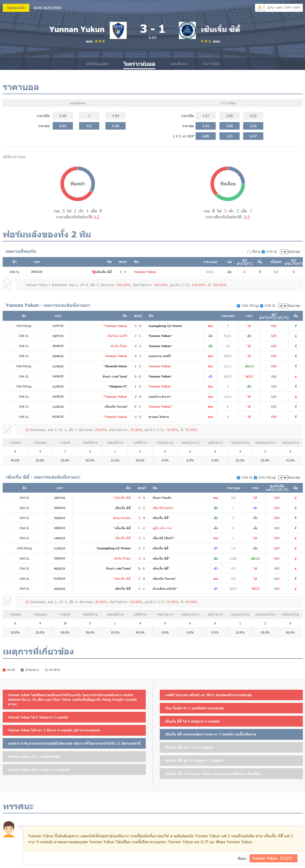Click the 3.30 live 1x2 odds cell

(x=253, y=126)
